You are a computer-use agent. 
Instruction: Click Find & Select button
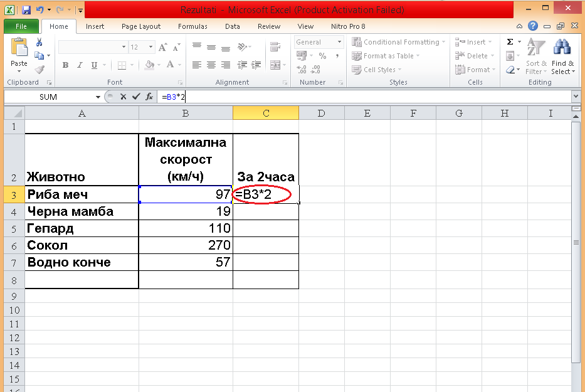[562, 56]
